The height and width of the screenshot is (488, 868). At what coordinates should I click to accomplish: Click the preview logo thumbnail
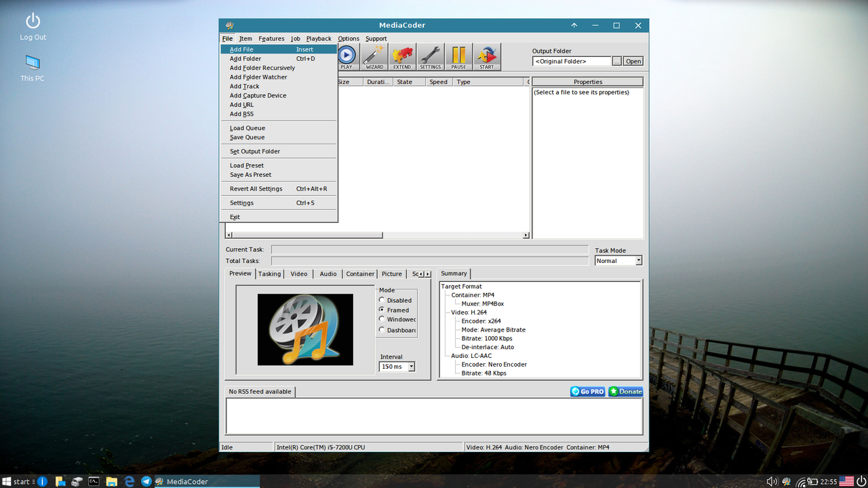point(305,329)
